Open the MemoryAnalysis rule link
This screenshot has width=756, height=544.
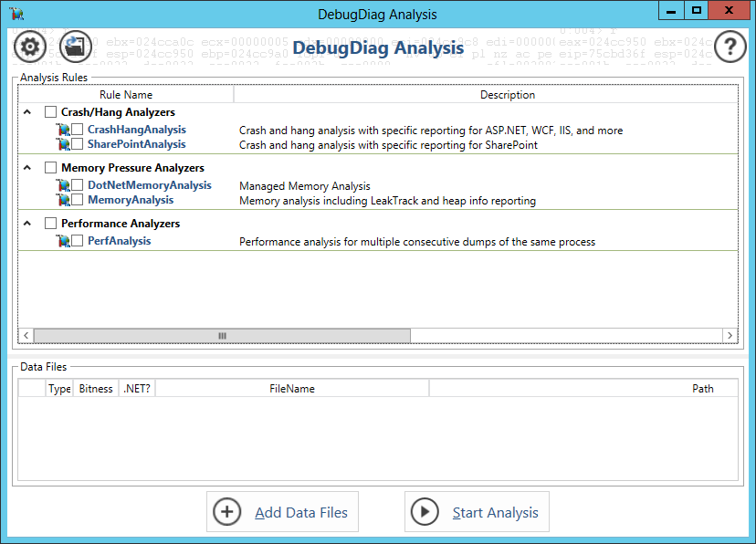click(x=131, y=200)
